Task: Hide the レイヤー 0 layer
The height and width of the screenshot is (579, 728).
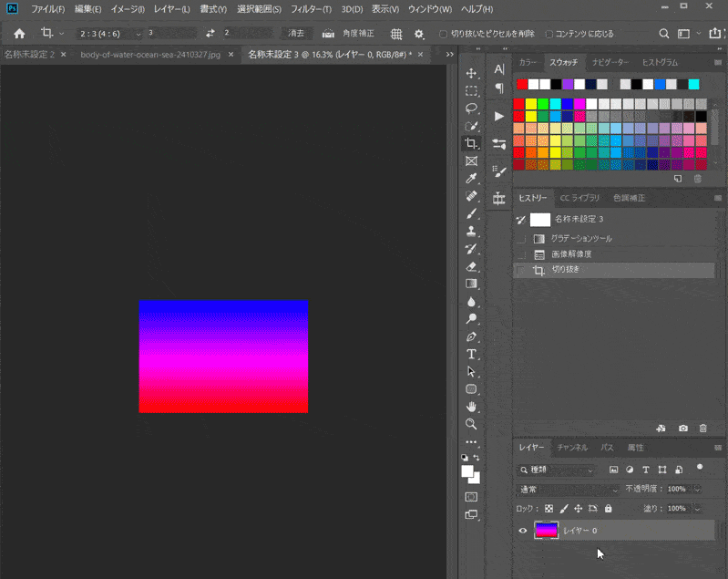Action: pos(523,531)
